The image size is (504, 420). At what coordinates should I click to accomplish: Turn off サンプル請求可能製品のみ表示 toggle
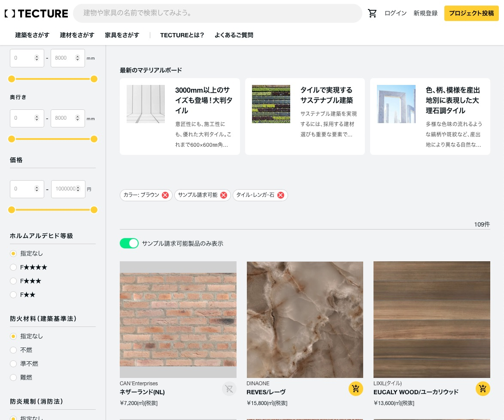(x=129, y=243)
